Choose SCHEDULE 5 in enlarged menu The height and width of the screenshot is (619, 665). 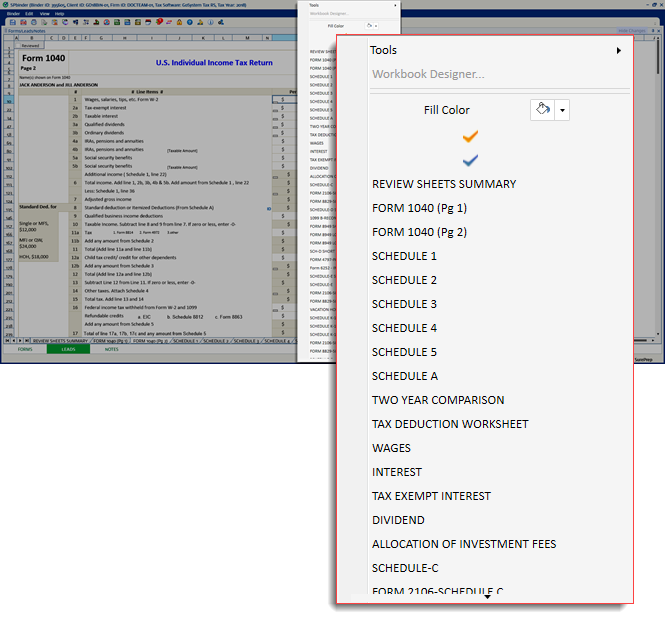tap(404, 352)
